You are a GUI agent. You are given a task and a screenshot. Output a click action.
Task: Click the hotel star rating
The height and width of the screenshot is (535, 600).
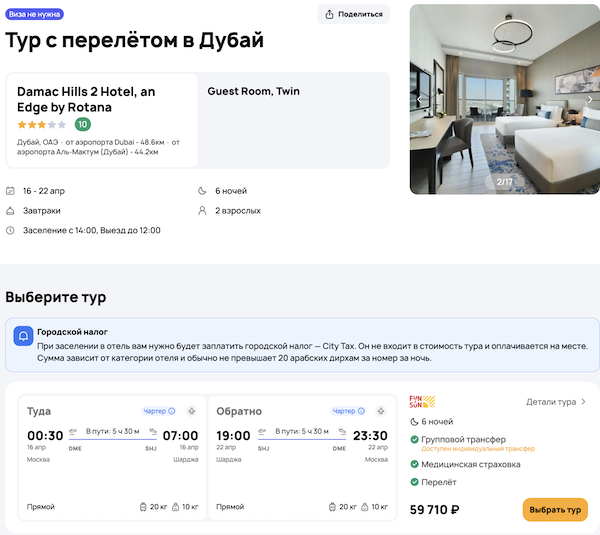point(42,125)
